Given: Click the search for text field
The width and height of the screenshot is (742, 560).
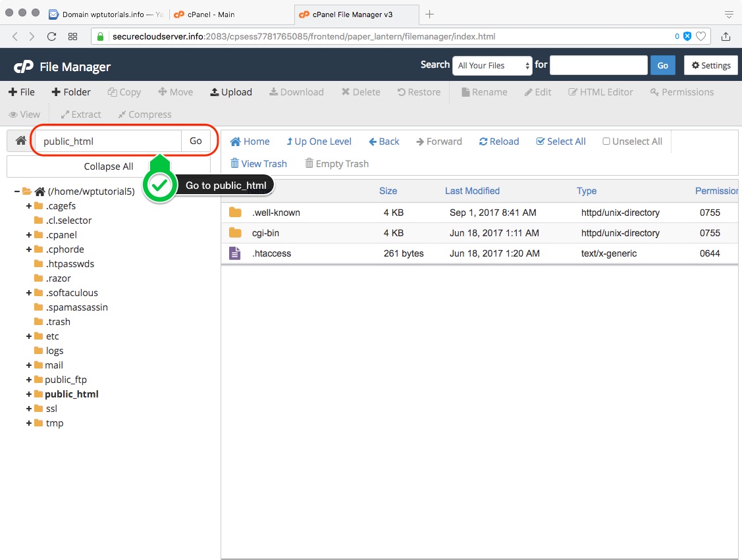Looking at the screenshot, I should (598, 65).
